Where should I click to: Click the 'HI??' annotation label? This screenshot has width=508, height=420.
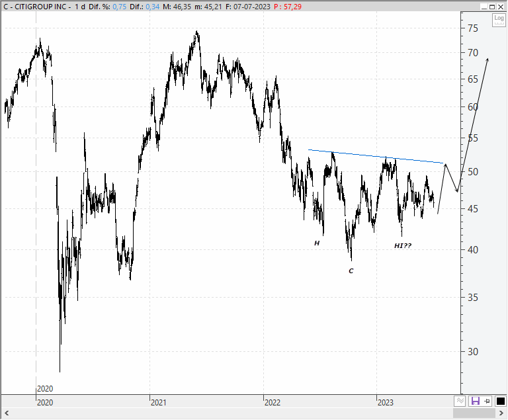coord(403,246)
